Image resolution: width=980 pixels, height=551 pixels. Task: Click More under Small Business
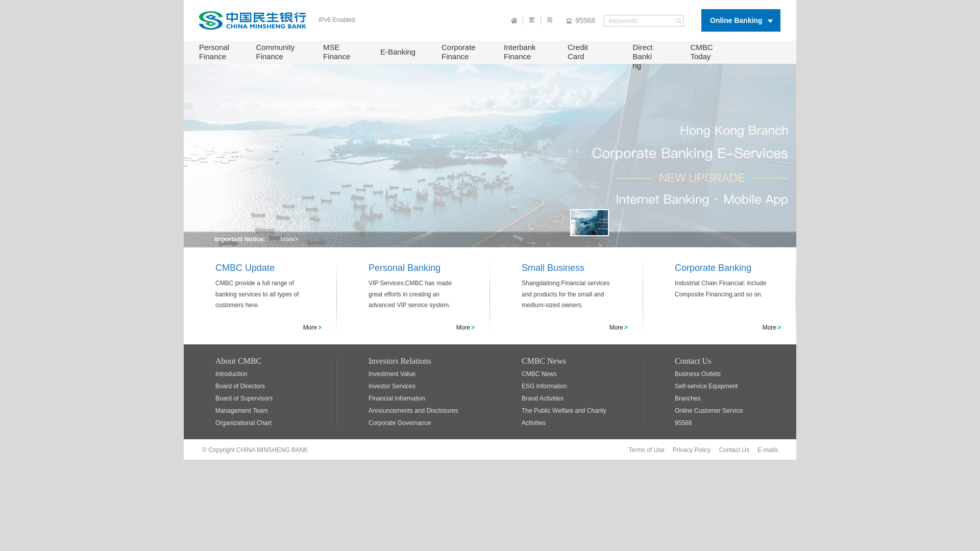coord(619,328)
